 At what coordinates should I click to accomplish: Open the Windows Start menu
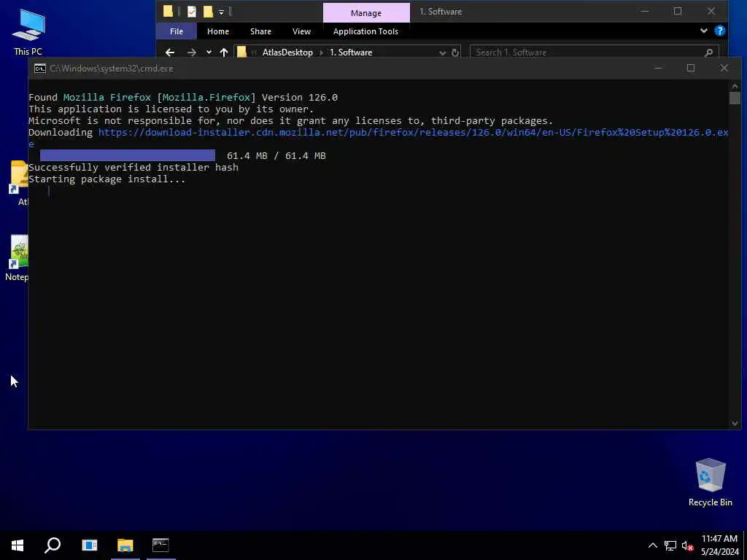point(18,545)
